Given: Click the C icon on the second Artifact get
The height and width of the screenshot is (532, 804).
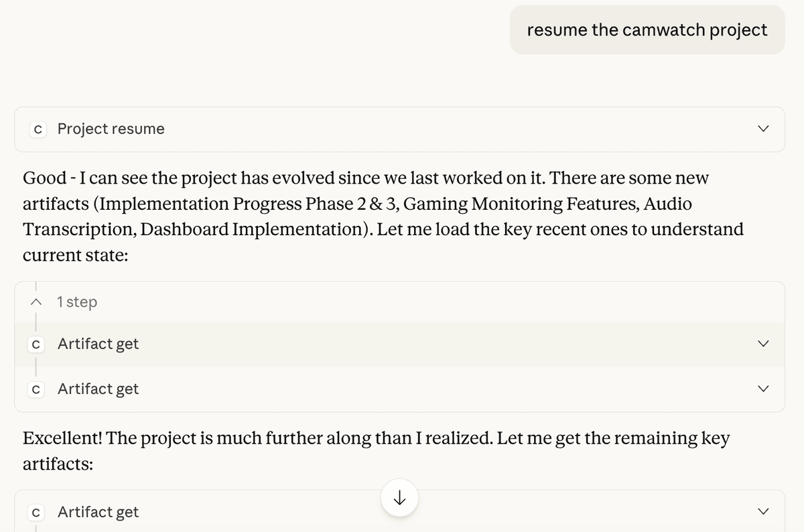Looking at the screenshot, I should (x=36, y=389).
